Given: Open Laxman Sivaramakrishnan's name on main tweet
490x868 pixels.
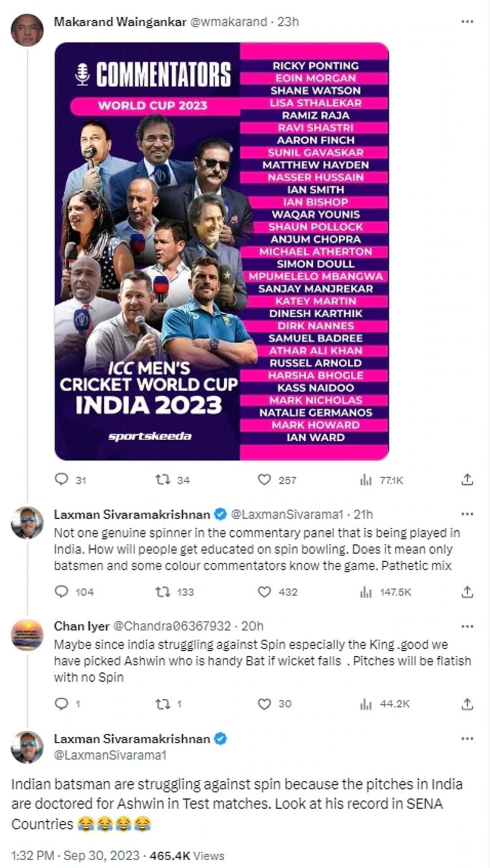Looking at the screenshot, I should 132,739.
